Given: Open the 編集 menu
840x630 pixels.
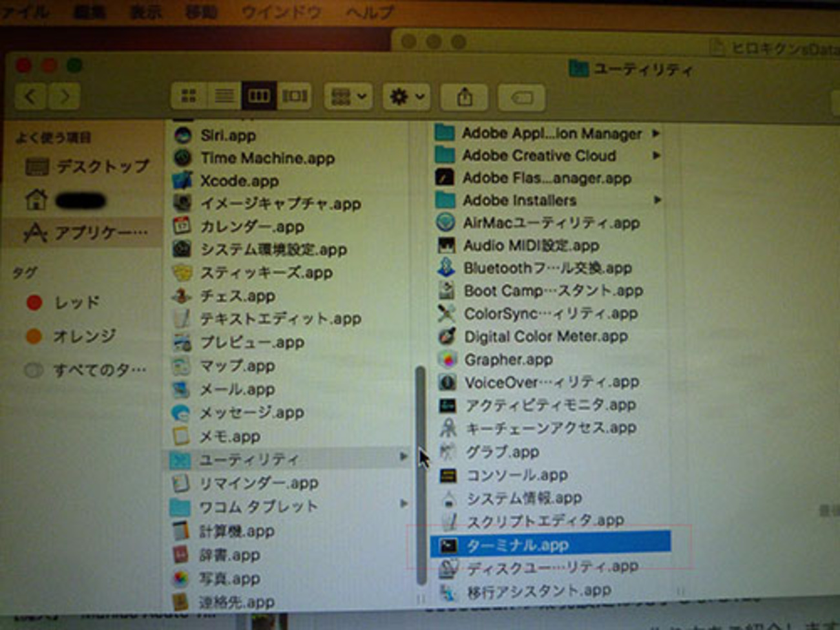Looking at the screenshot, I should tap(89, 11).
